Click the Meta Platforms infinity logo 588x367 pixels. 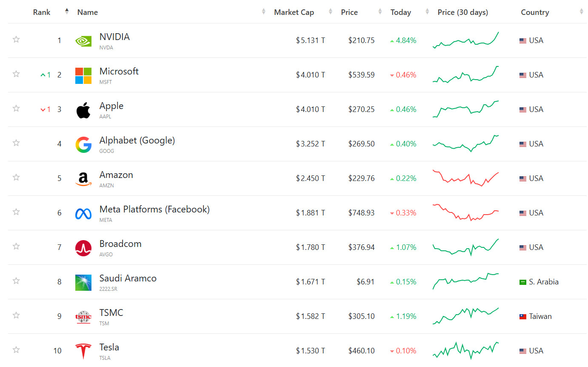(x=83, y=213)
